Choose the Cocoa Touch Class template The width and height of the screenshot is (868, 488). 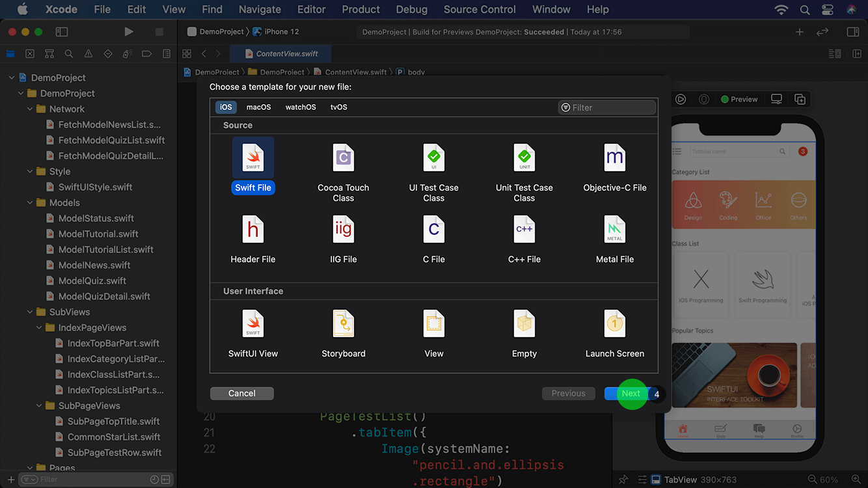tap(344, 172)
